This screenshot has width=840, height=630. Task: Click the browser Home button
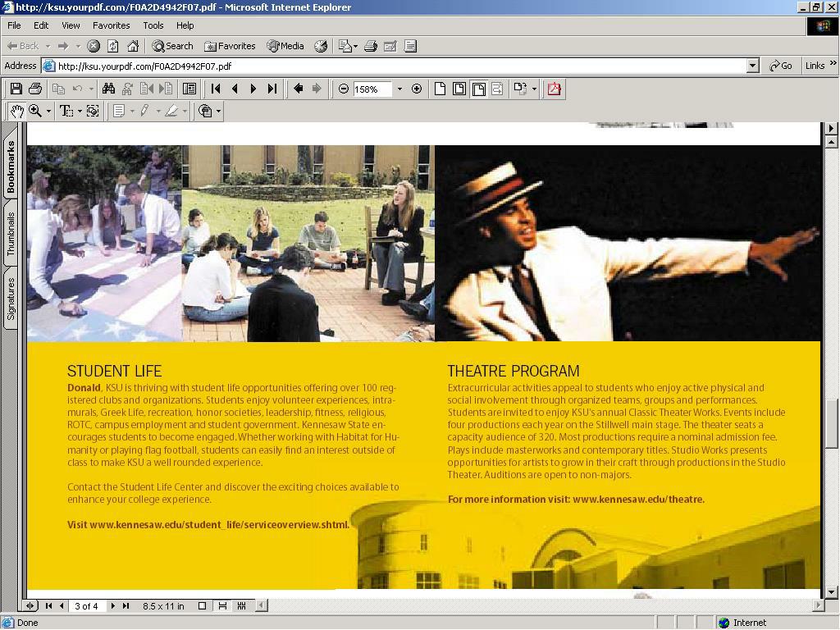tap(133, 46)
